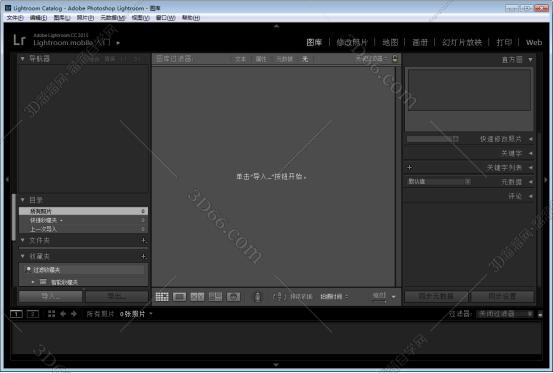Collapse the 收藏夹 collections panel
The height and width of the screenshot is (373, 553).
click(x=23, y=256)
